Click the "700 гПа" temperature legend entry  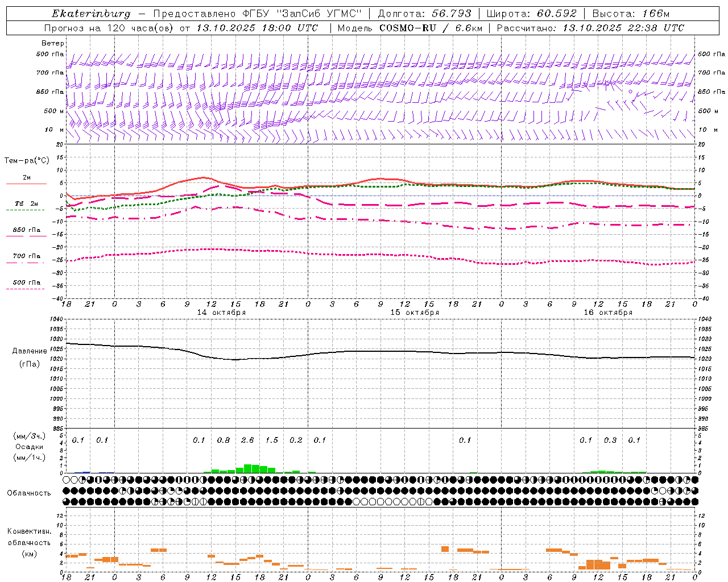(x=27, y=256)
